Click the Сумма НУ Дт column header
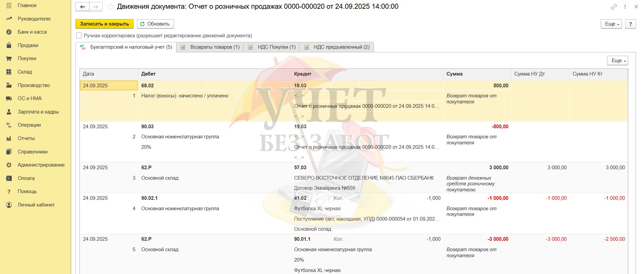The height and width of the screenshot is (274, 644). pyautogui.click(x=540, y=74)
